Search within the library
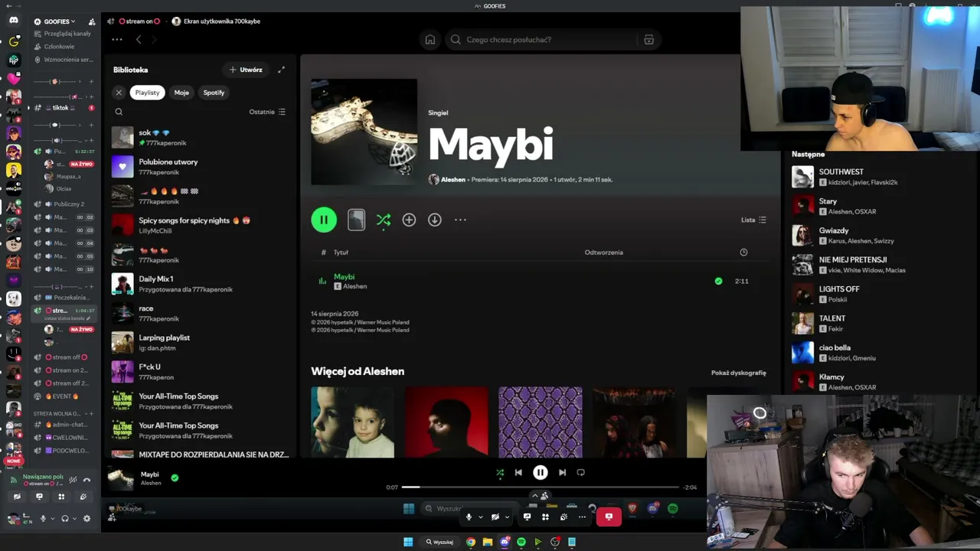The height and width of the screenshot is (551, 980). coord(119,112)
